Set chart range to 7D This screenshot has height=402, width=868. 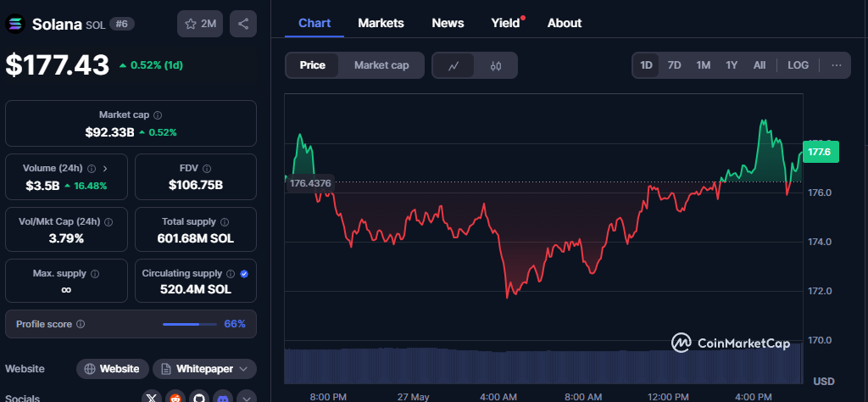point(674,65)
